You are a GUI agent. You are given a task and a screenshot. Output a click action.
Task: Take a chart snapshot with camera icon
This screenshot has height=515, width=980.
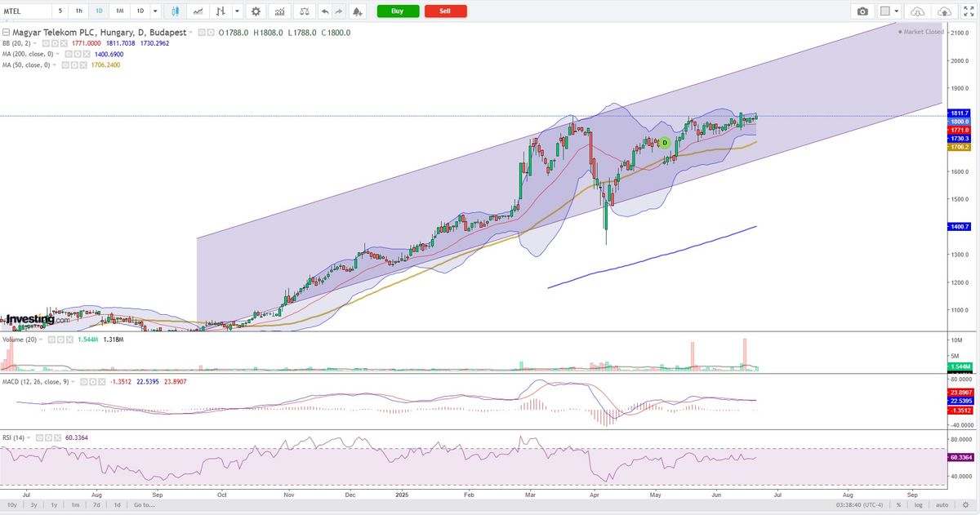(862, 11)
